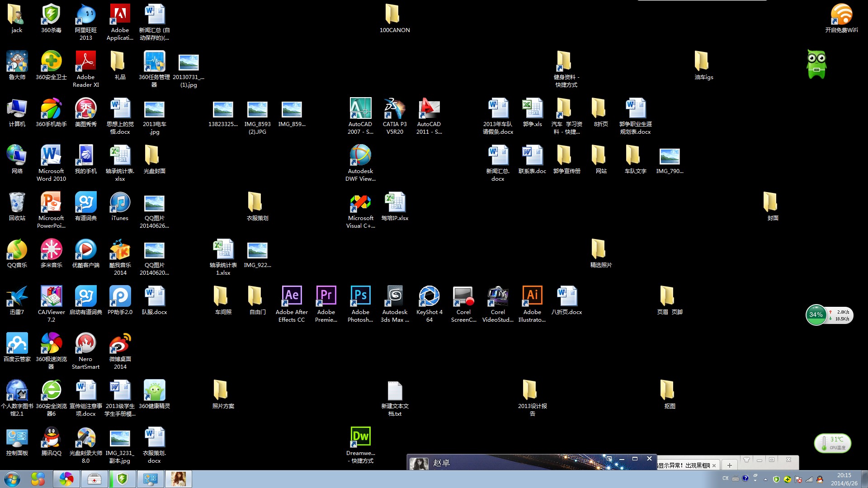Launch the Adobe Reader XI shortcut
This screenshot has height=488, width=868.
pyautogui.click(x=85, y=69)
